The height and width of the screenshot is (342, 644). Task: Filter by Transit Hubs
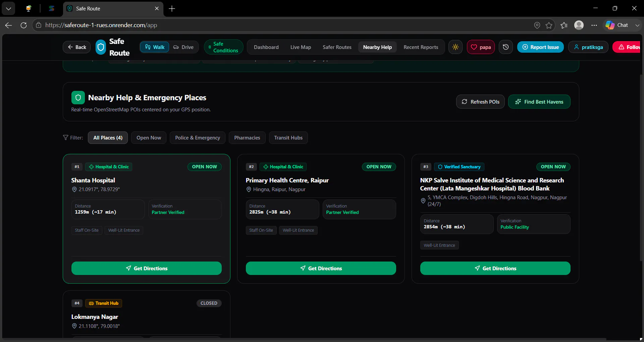pyautogui.click(x=288, y=138)
